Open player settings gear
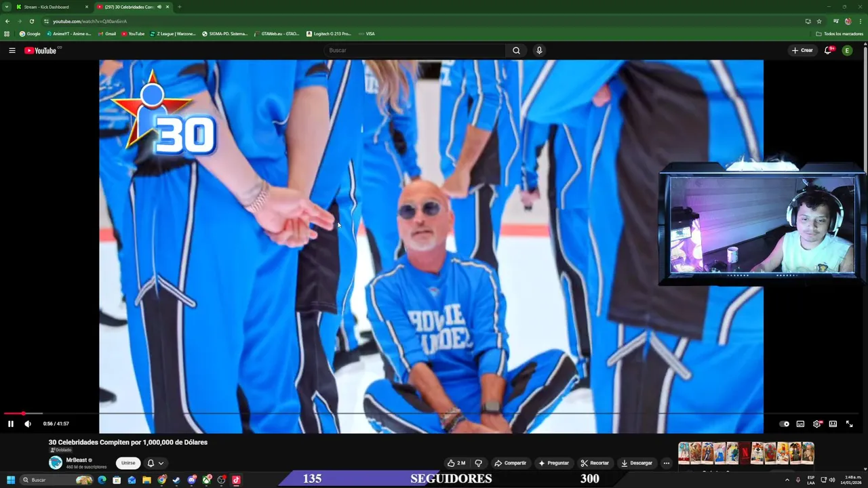 [x=816, y=424]
